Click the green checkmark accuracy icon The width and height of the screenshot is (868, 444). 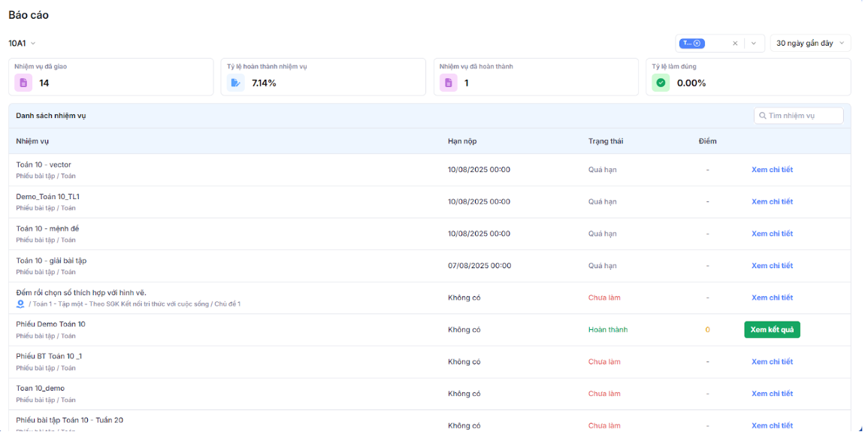click(x=661, y=83)
